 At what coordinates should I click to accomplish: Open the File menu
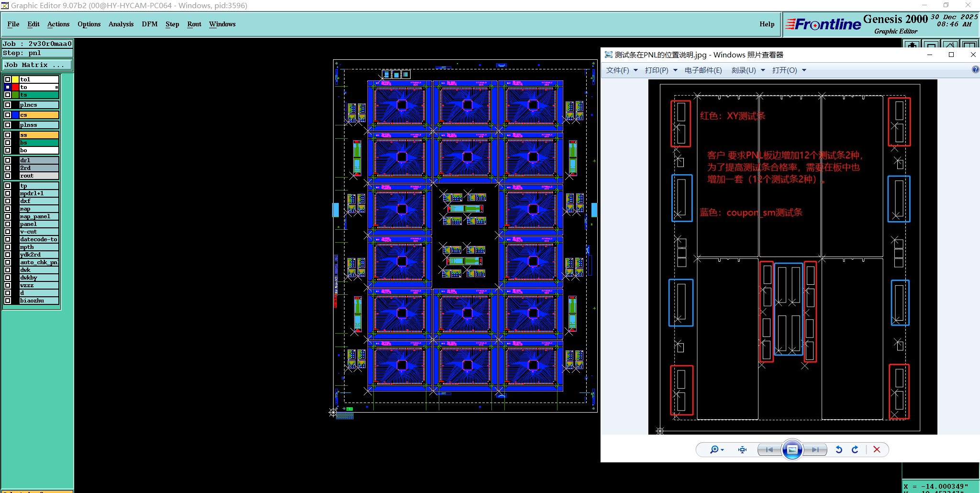(x=13, y=24)
